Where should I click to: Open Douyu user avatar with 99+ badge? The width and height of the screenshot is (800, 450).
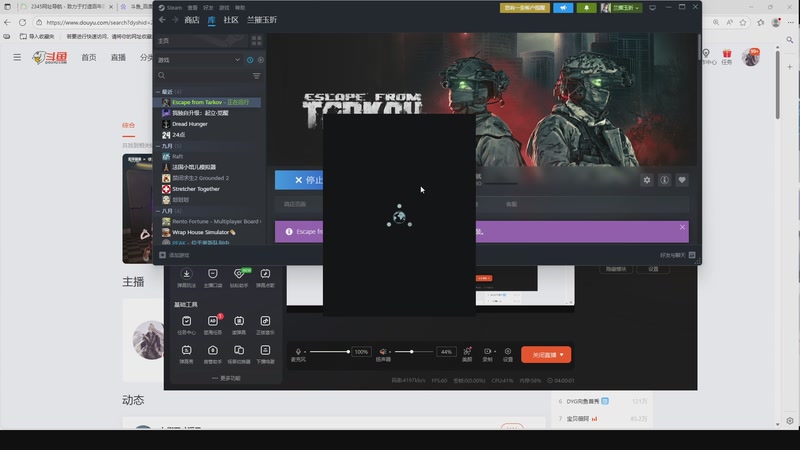751,57
